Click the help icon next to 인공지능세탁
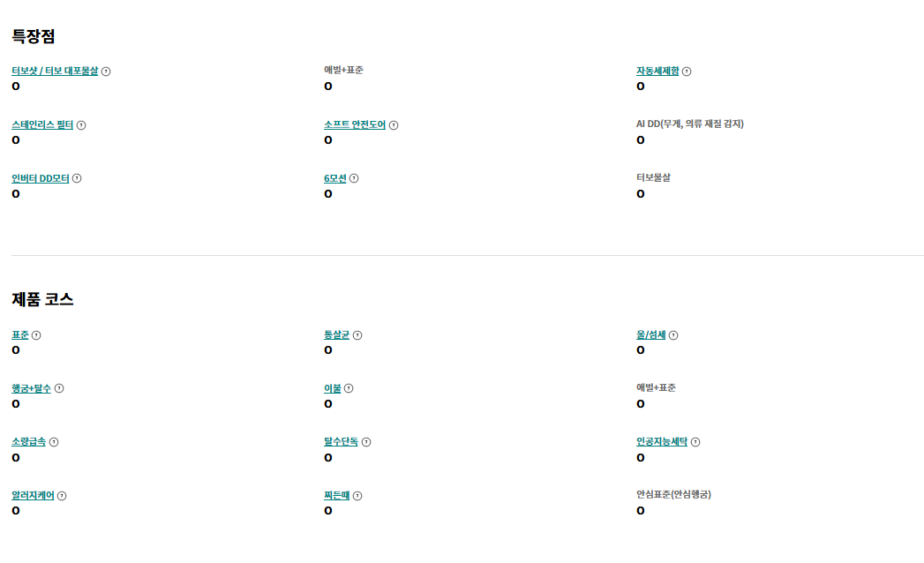The height and width of the screenshot is (563, 924). click(695, 441)
